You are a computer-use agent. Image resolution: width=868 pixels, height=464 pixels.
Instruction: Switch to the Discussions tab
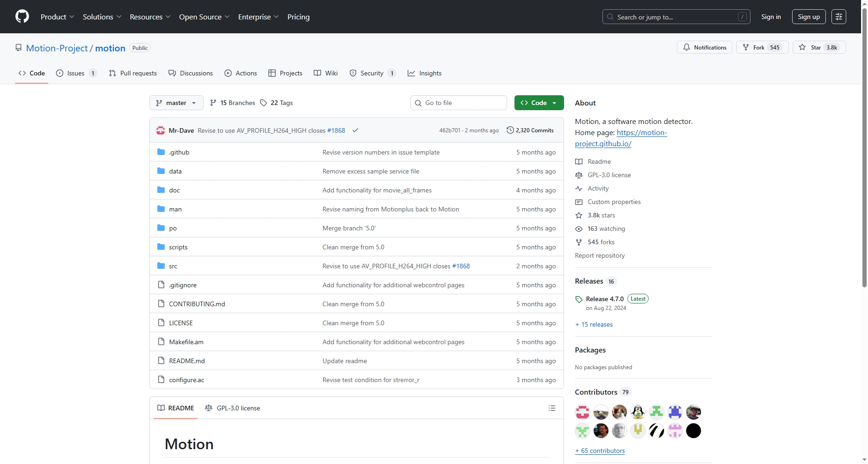click(x=191, y=73)
